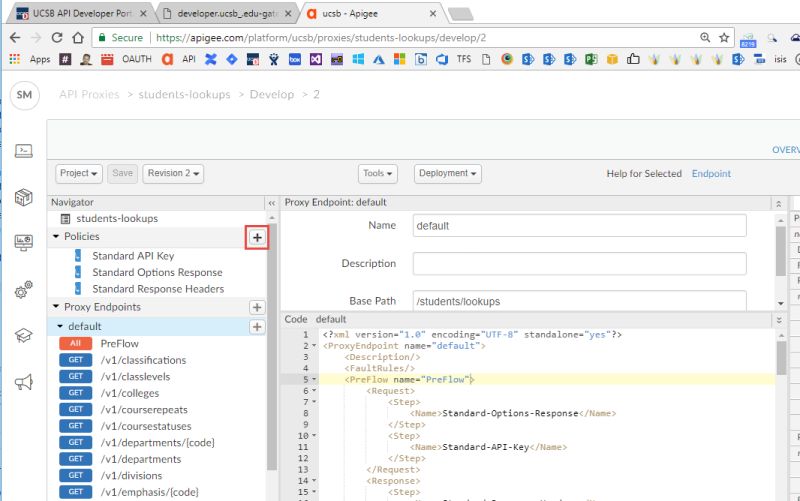Image resolution: width=800 pixels, height=501 pixels.
Task: Open the box bookmark icon
Action: click(x=295, y=59)
